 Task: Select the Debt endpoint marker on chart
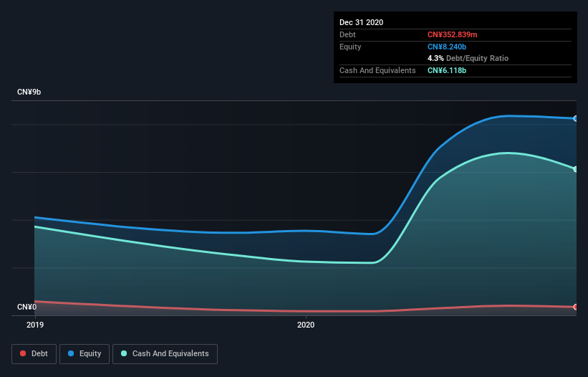[576, 307]
